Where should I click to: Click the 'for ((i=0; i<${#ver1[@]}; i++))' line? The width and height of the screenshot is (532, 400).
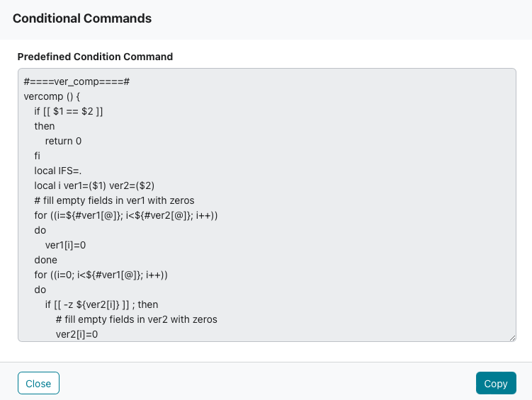point(101,275)
